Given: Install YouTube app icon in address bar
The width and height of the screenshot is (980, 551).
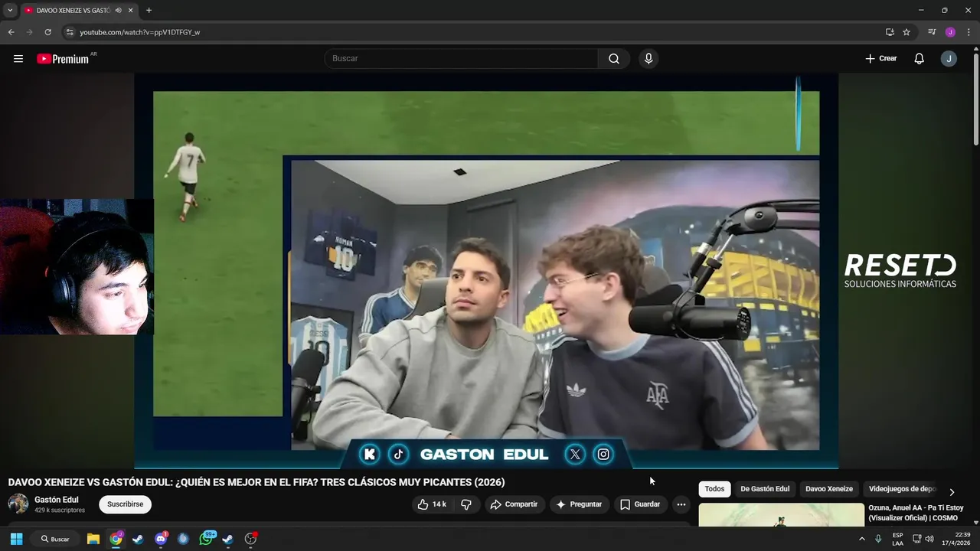Looking at the screenshot, I should pos(890,32).
